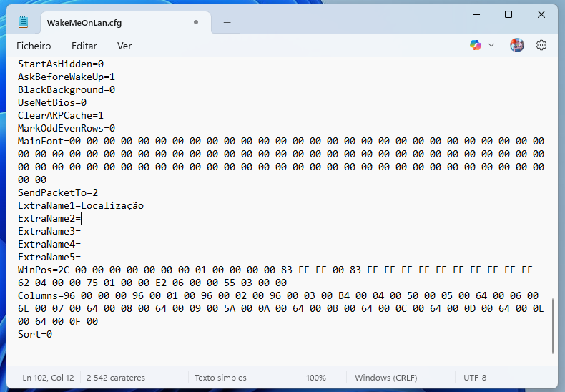Viewport: 565px width, 392px height.
Task: Click the 2 542 carateres count
Action: (x=116, y=377)
